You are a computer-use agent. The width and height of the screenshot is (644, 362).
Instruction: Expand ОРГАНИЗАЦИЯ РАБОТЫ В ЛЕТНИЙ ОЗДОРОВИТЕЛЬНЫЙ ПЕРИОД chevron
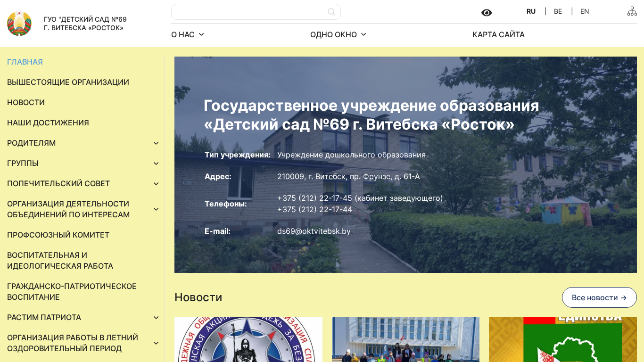click(x=156, y=343)
